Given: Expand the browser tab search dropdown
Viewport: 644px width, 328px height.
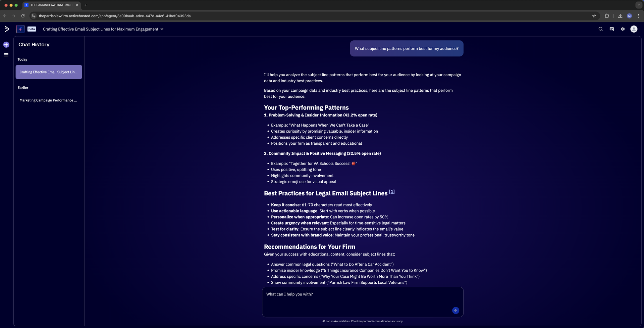Looking at the screenshot, I should coord(639,5).
